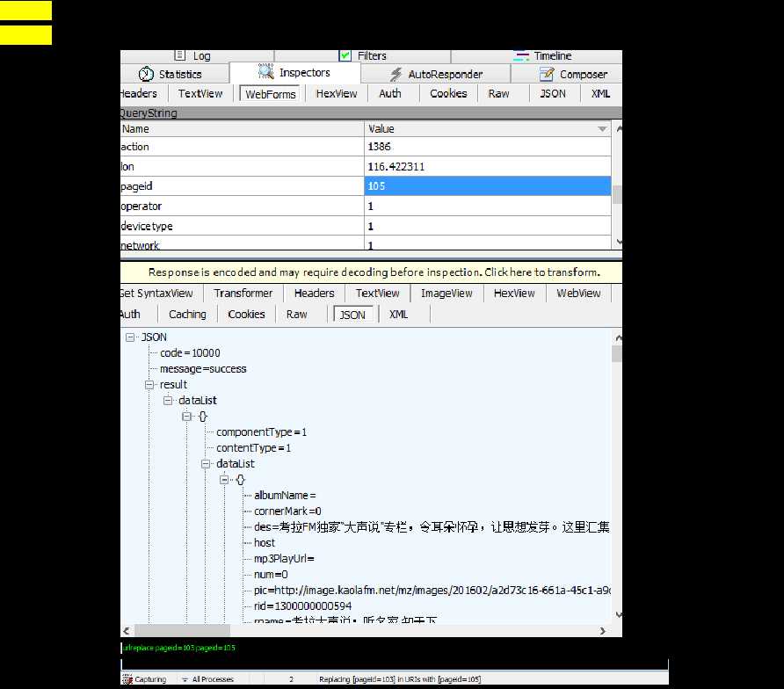The width and height of the screenshot is (784, 689).
Task: Collapse the outer dataList node
Action: click(168, 401)
